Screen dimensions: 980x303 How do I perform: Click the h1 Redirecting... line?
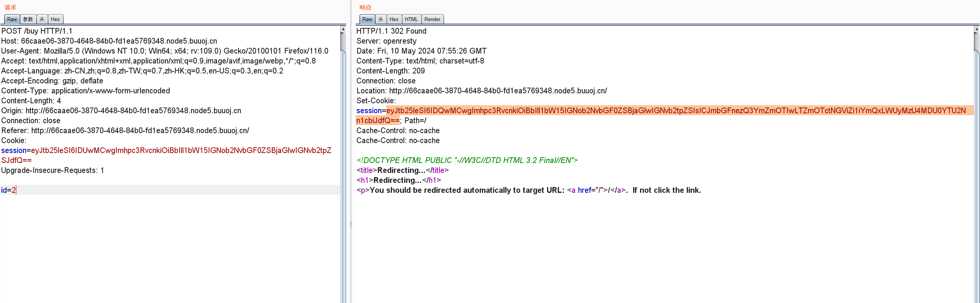[399, 180]
